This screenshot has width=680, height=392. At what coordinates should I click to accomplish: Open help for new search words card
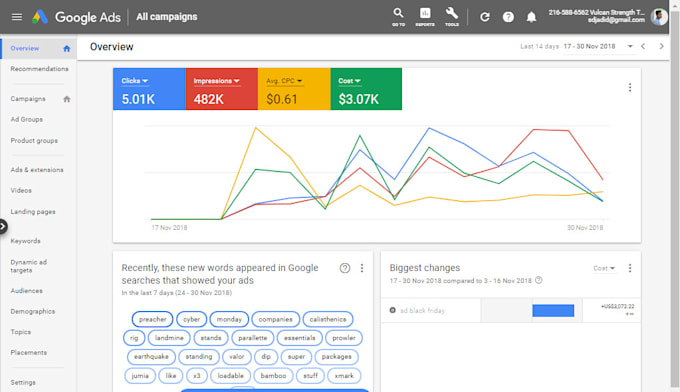[345, 268]
